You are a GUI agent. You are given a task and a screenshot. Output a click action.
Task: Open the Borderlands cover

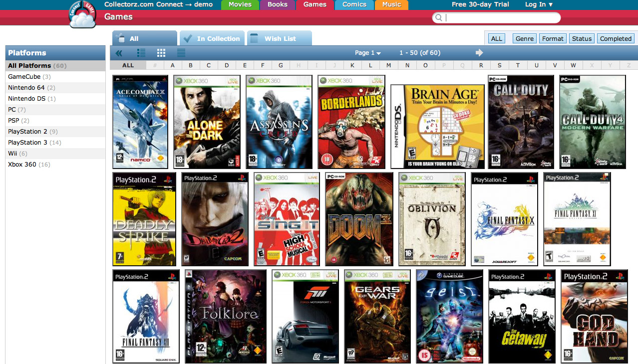tap(351, 122)
